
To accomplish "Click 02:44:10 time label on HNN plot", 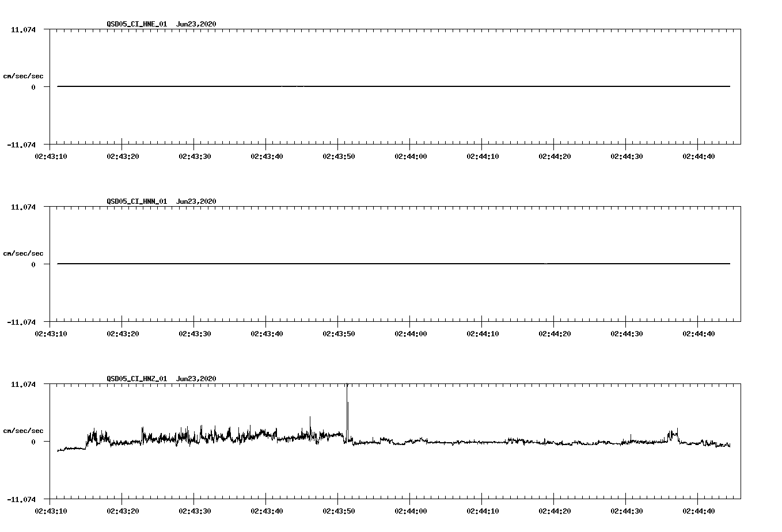I will pyautogui.click(x=483, y=333).
